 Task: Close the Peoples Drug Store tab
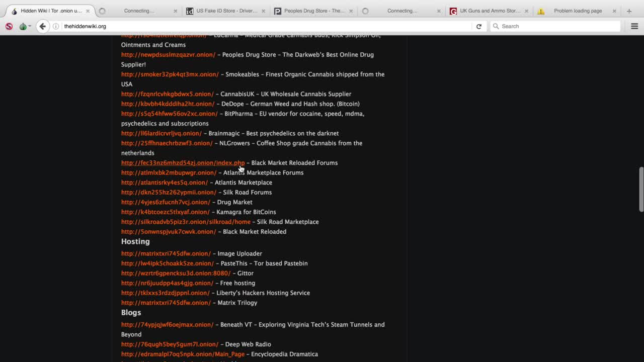point(351,11)
